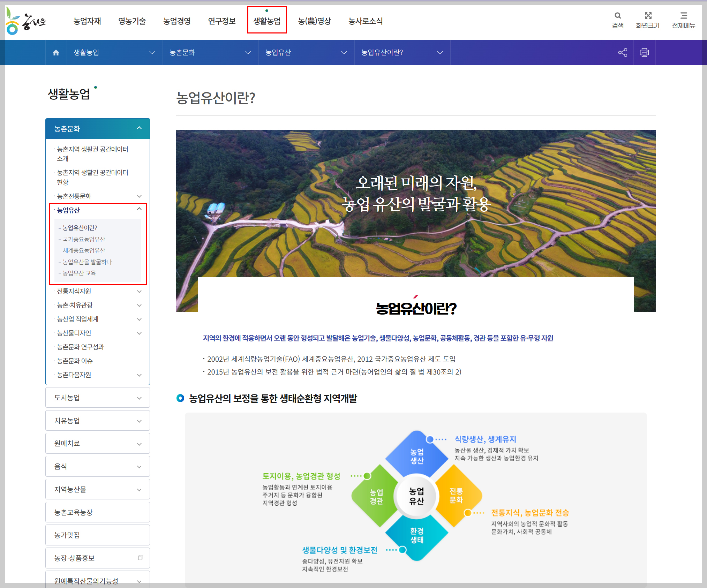Select the 농업유산을 발굴하다 submenu link
The height and width of the screenshot is (588, 707).
[x=87, y=262]
